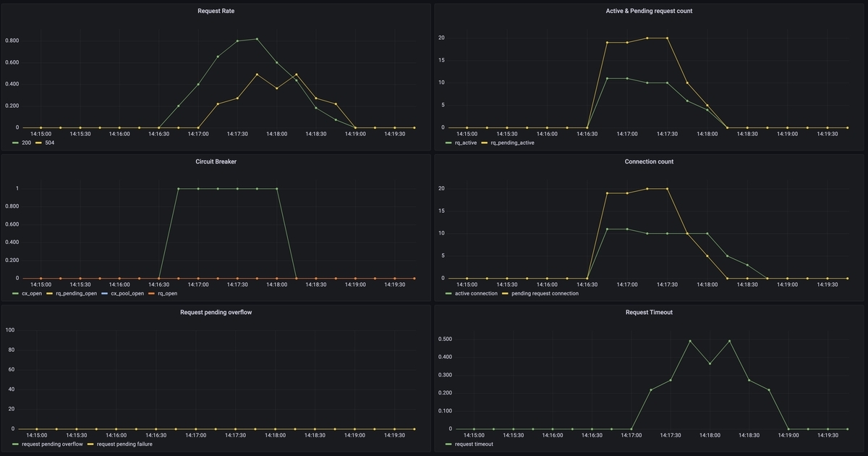
Task: Click the request timeout legend color icon
Action: pos(449,444)
